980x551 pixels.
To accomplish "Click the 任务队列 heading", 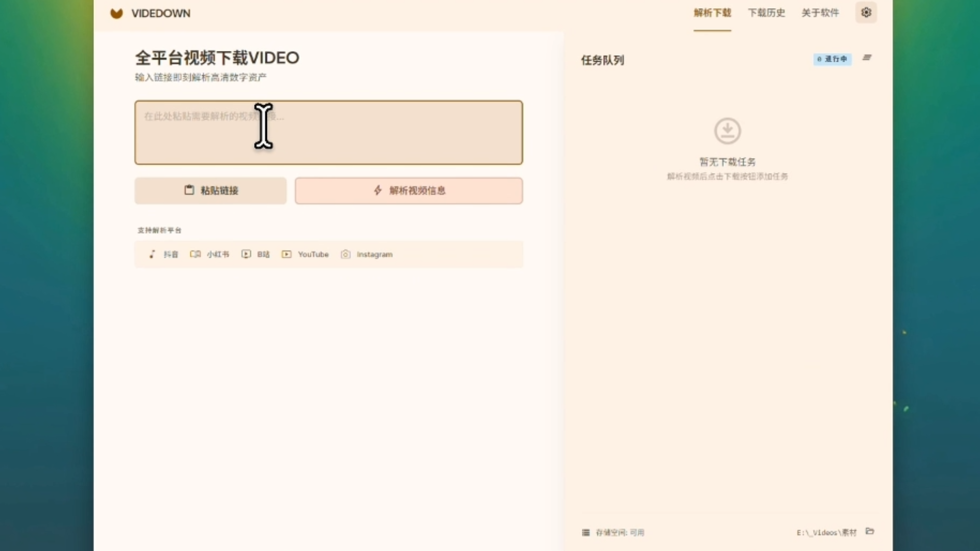I will 602,60.
